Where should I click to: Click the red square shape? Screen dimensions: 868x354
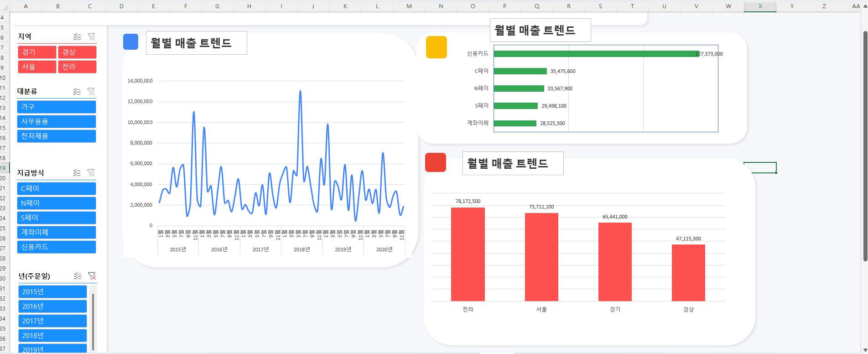pyautogui.click(x=436, y=162)
